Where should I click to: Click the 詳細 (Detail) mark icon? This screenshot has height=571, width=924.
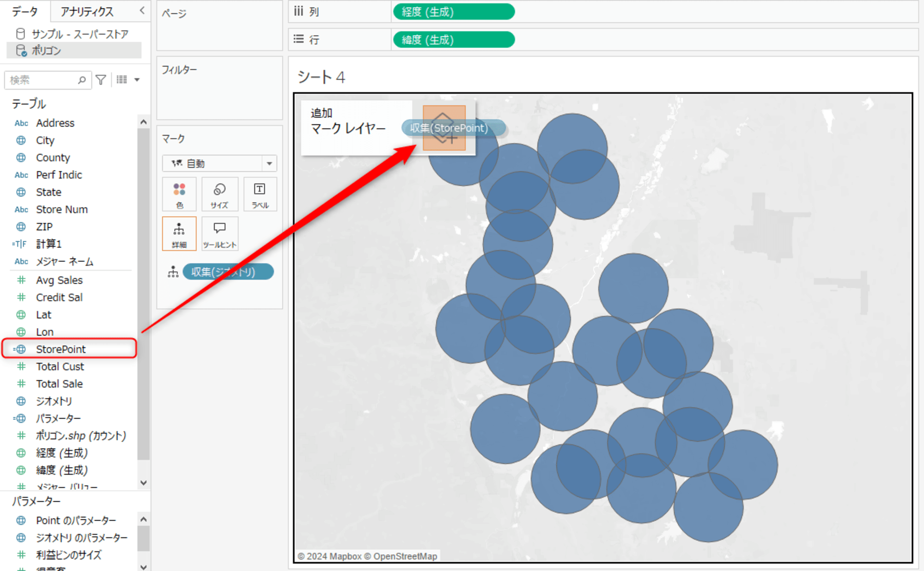tap(180, 234)
